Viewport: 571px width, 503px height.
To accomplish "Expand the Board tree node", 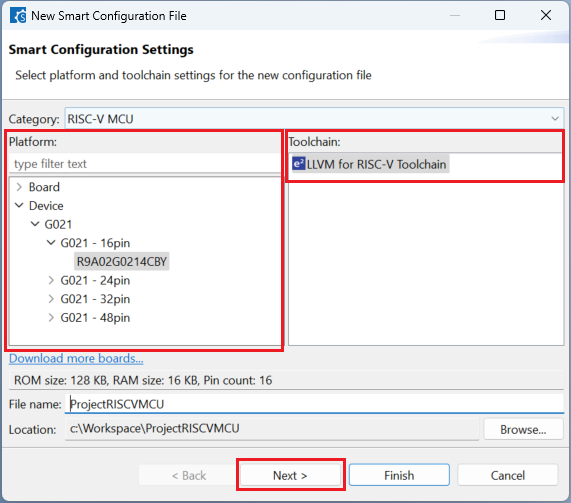I will 19,187.
